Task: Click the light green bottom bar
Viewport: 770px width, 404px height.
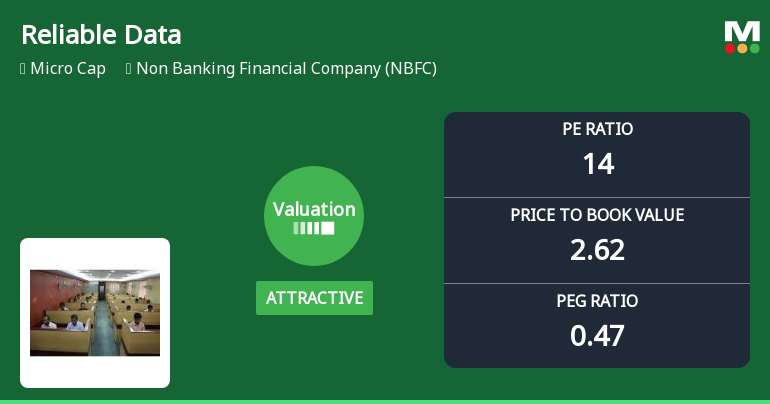Action: 385,401
